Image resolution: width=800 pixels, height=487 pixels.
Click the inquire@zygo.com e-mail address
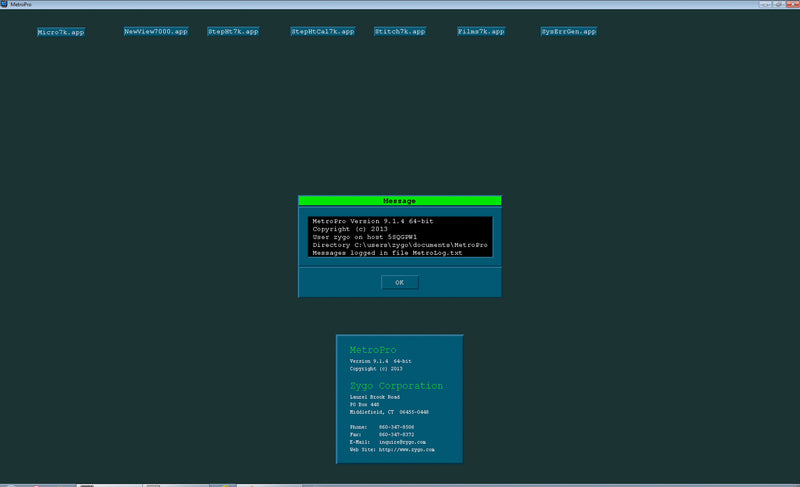[404, 441]
